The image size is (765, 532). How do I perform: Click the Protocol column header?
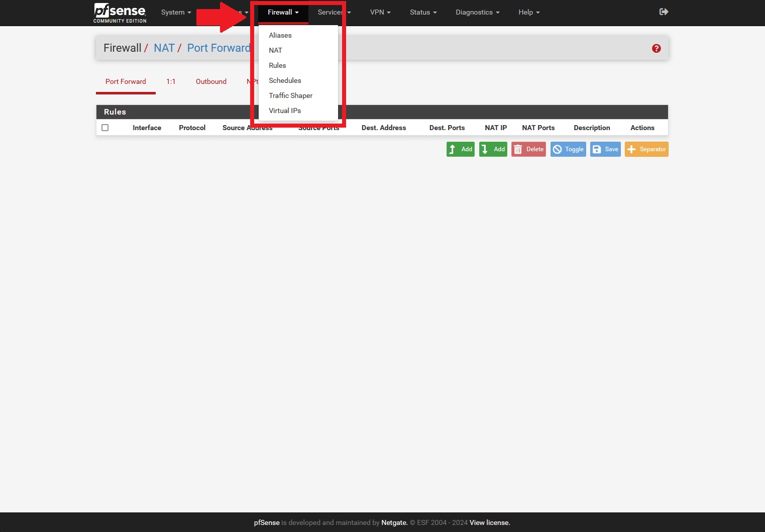[x=192, y=128]
